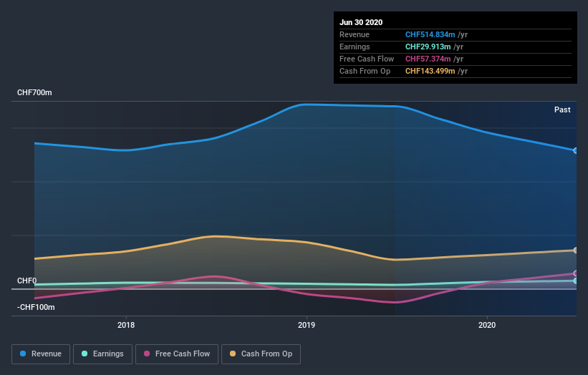Click the Earnings row label in tooltip
The width and height of the screenshot is (588, 375).
pyautogui.click(x=355, y=47)
